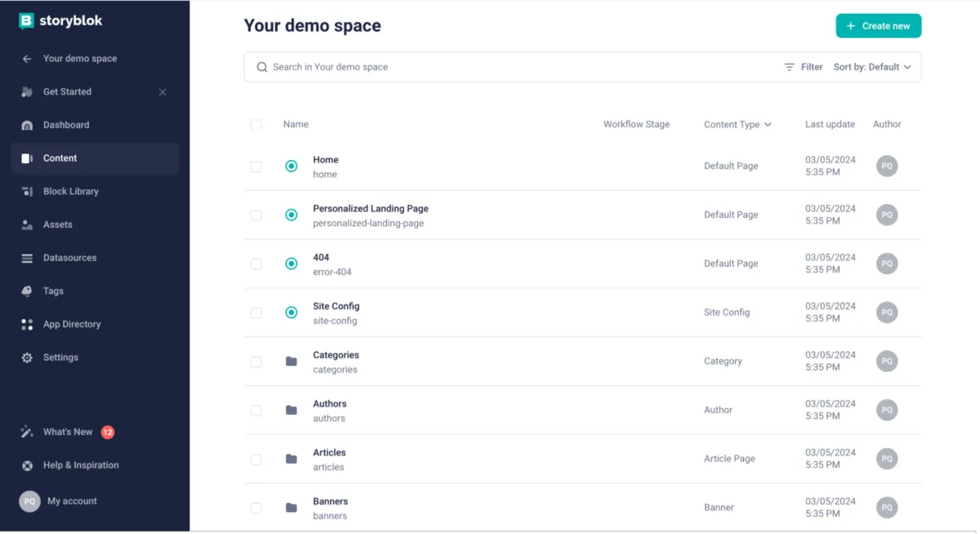This screenshot has height=534, width=980.
Task: Click the Tags icon in sidebar
Action: tap(27, 291)
